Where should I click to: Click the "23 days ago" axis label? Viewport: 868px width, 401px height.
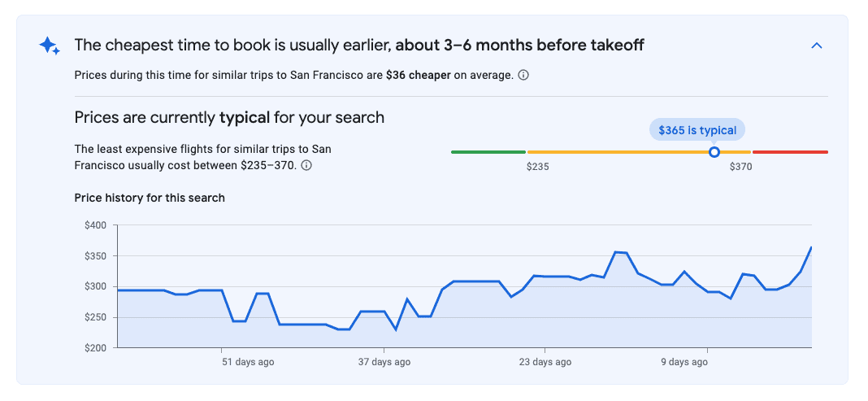[545, 362]
